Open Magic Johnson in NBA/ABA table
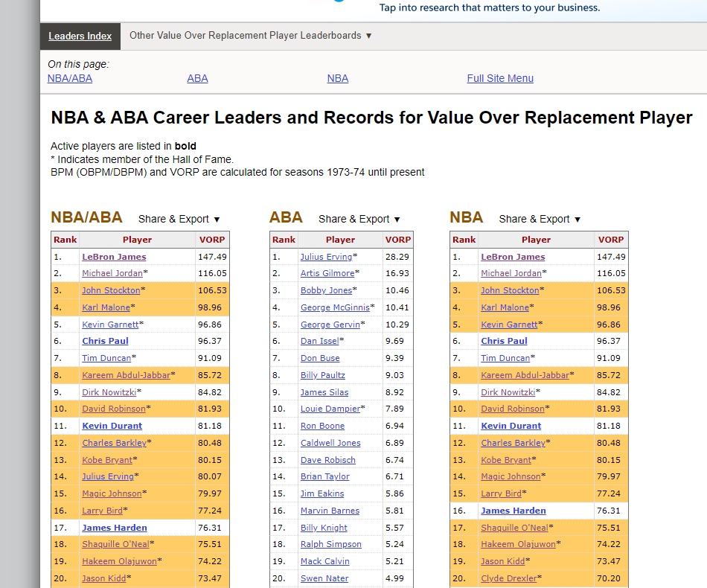The width and height of the screenshot is (707, 588). [x=112, y=493]
